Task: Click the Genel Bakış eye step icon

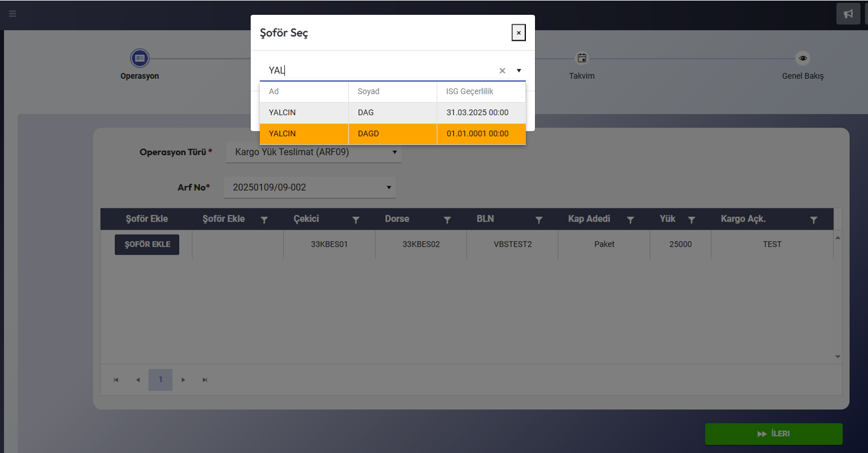Action: 802,58
